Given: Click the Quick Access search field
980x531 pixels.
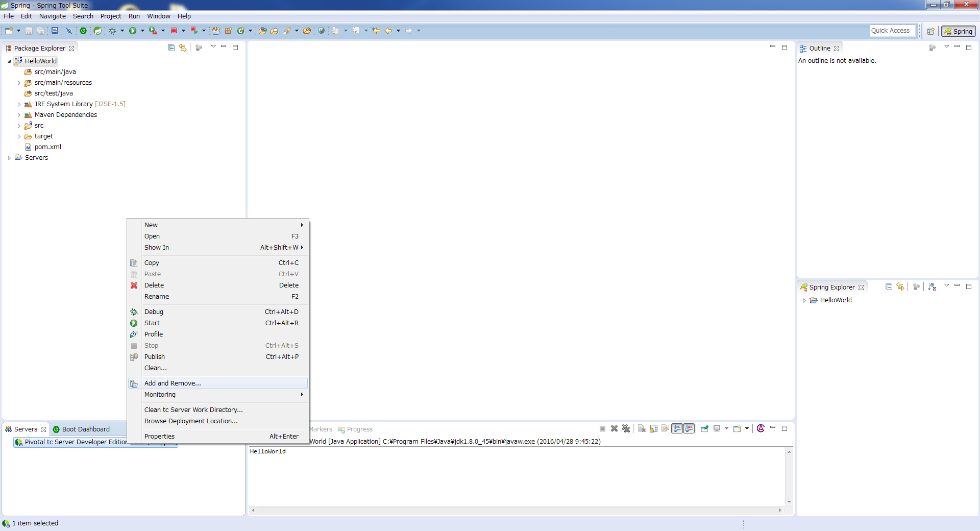Looking at the screenshot, I should pos(891,31).
